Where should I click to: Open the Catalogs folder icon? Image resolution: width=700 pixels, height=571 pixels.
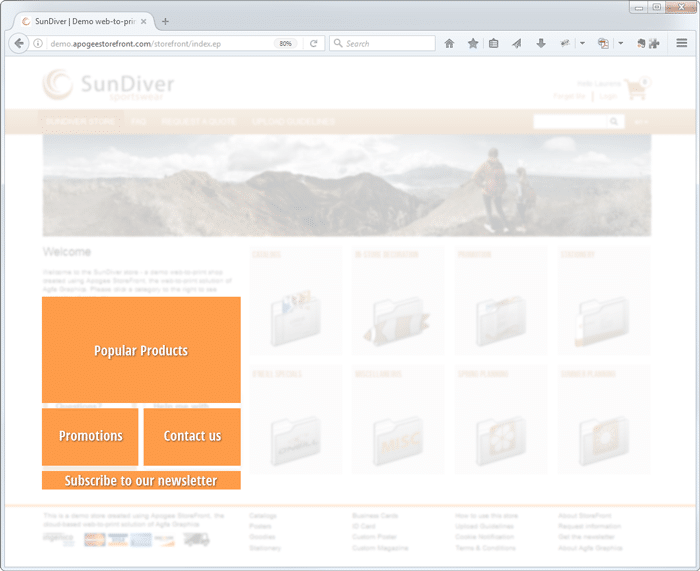[x=296, y=317]
